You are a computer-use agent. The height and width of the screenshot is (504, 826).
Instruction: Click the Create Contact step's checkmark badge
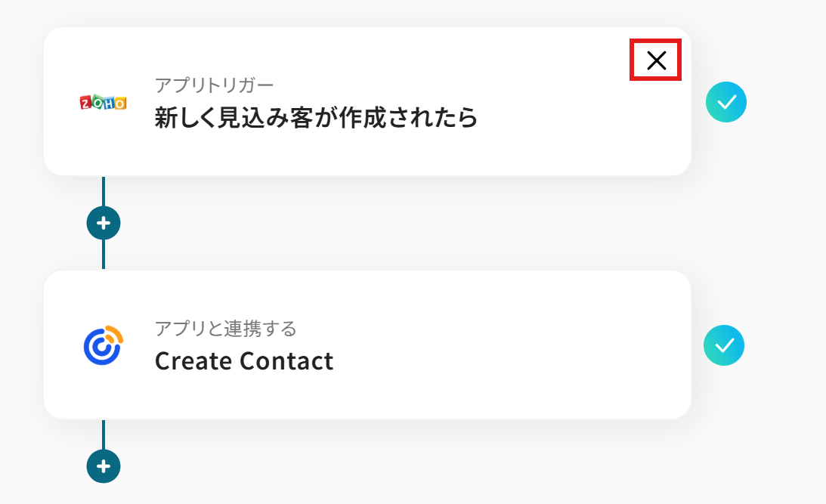click(x=724, y=345)
